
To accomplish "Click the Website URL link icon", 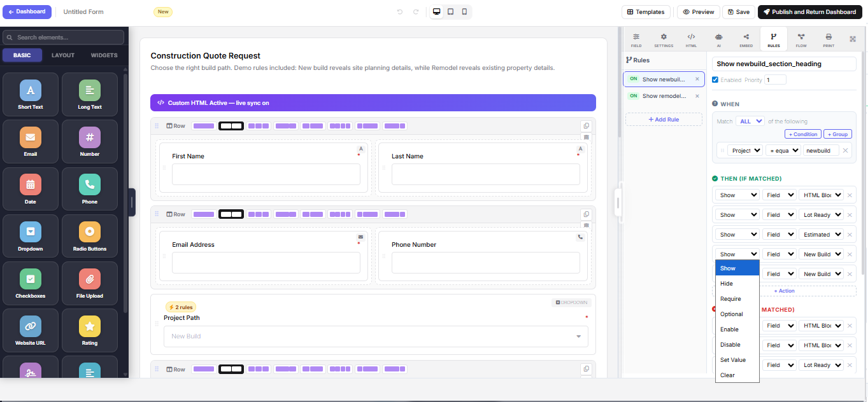I will click(30, 326).
